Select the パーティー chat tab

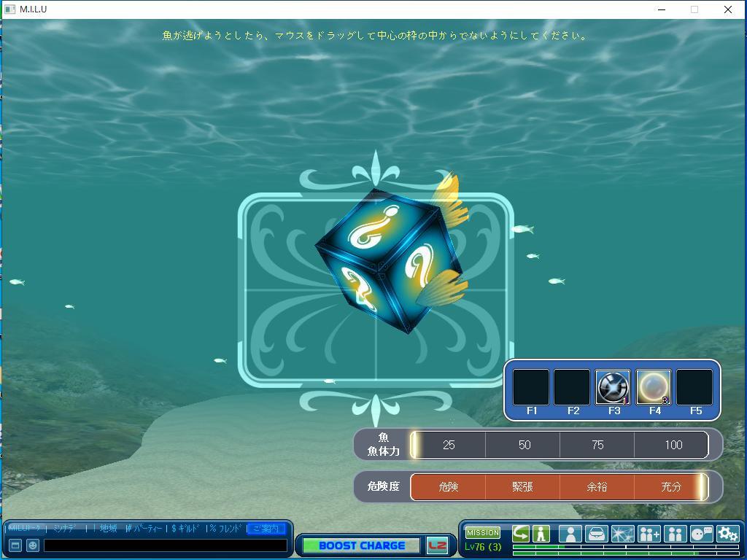pyautogui.click(x=144, y=529)
